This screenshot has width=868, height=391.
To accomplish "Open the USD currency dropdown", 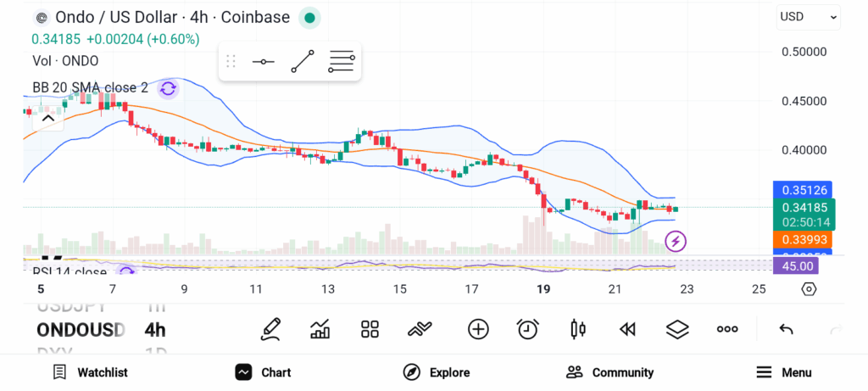I will click(x=808, y=16).
